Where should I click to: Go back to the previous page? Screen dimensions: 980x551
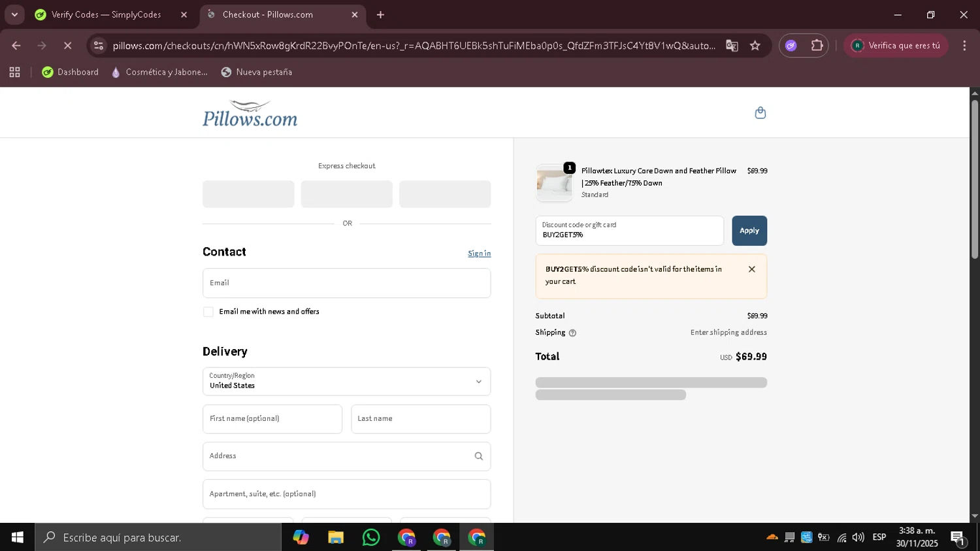pos(16,46)
